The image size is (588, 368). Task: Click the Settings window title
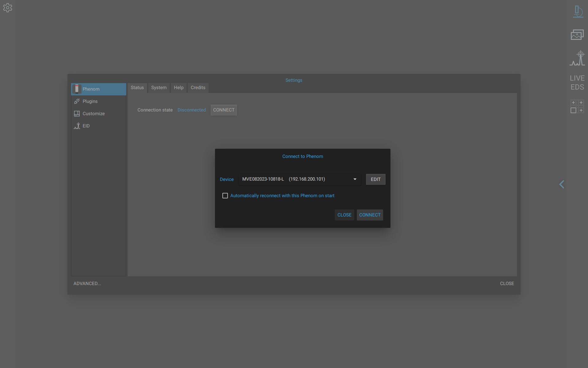click(294, 80)
